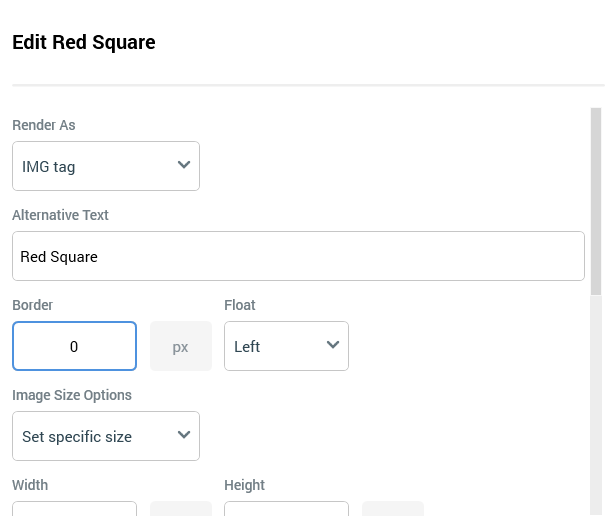Open the Image Size Options dropdown
The width and height of the screenshot is (609, 518).
click(x=105, y=436)
